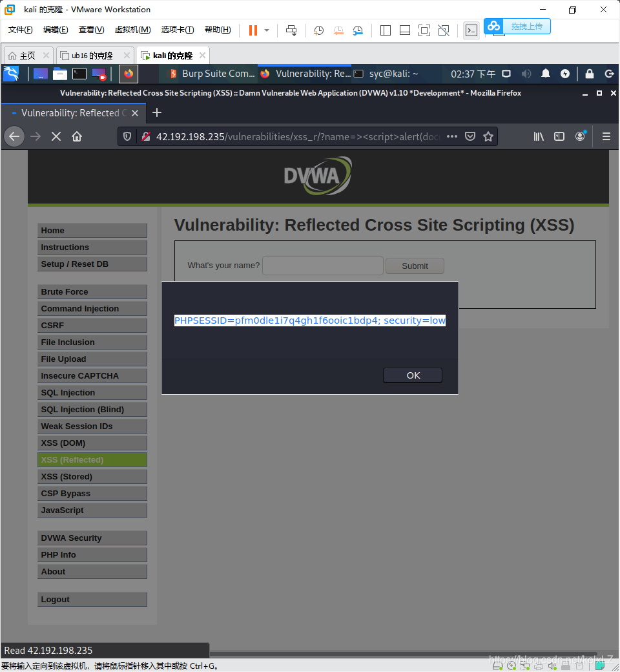Image resolution: width=620 pixels, height=672 pixels.
Task: Open the Brute Force page
Action: [92, 292]
